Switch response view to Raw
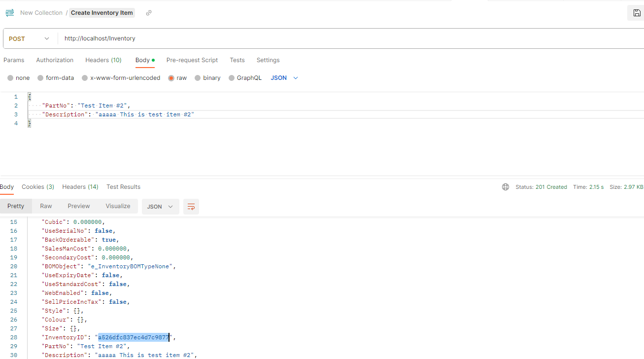 (x=46, y=206)
